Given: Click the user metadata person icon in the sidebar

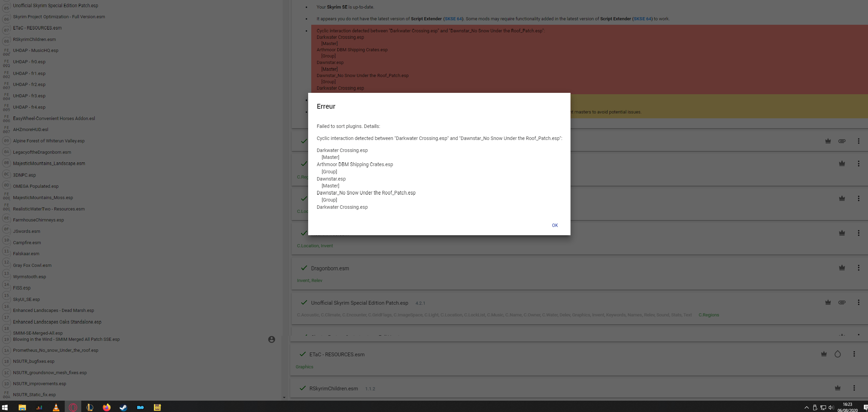Looking at the screenshot, I should point(272,339).
